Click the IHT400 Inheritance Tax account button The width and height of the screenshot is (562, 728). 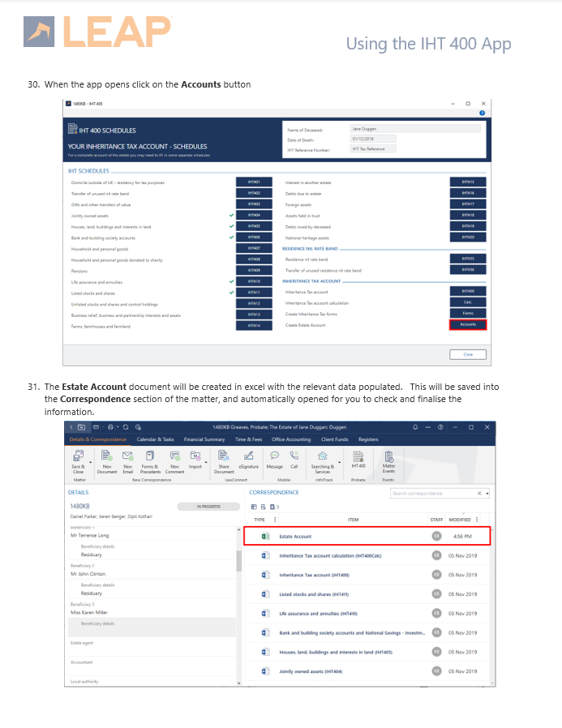(468, 291)
